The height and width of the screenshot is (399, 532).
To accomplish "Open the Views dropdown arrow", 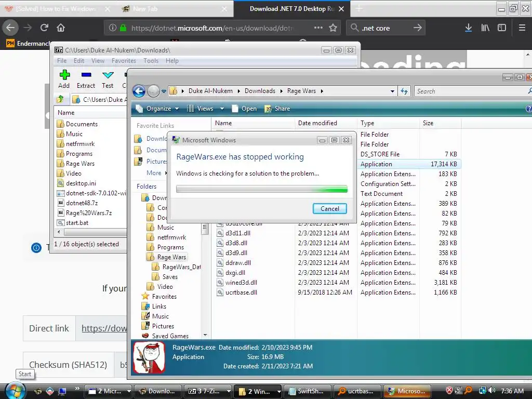I will coord(222,109).
